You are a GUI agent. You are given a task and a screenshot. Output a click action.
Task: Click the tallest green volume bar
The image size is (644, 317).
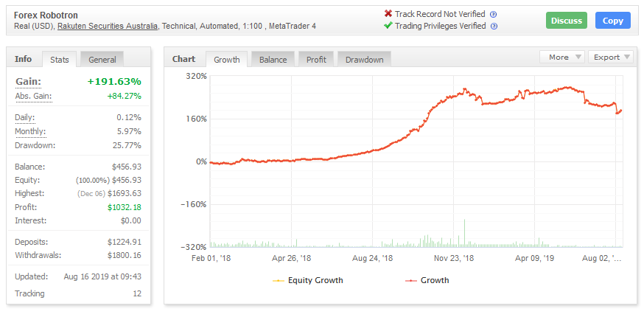point(464,233)
